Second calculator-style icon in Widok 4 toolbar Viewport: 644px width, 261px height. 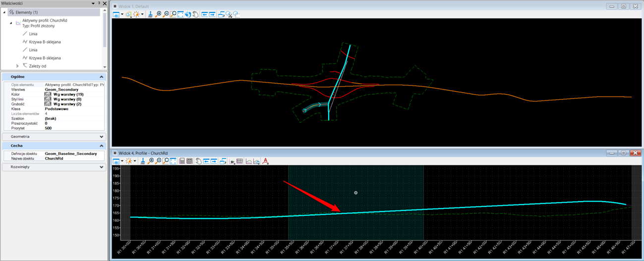(x=189, y=161)
